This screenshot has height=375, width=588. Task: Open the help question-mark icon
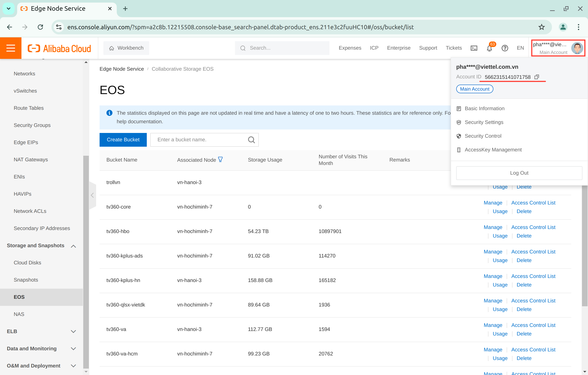505,48
